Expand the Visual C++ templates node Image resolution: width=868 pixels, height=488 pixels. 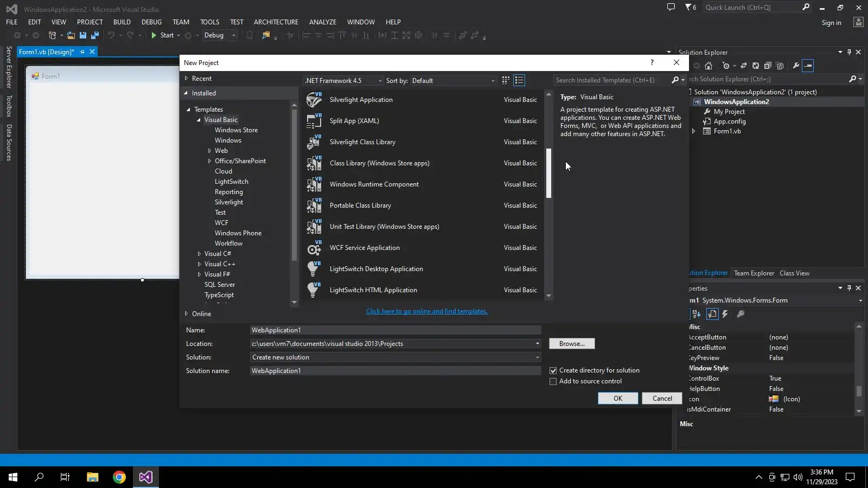pyautogui.click(x=199, y=264)
